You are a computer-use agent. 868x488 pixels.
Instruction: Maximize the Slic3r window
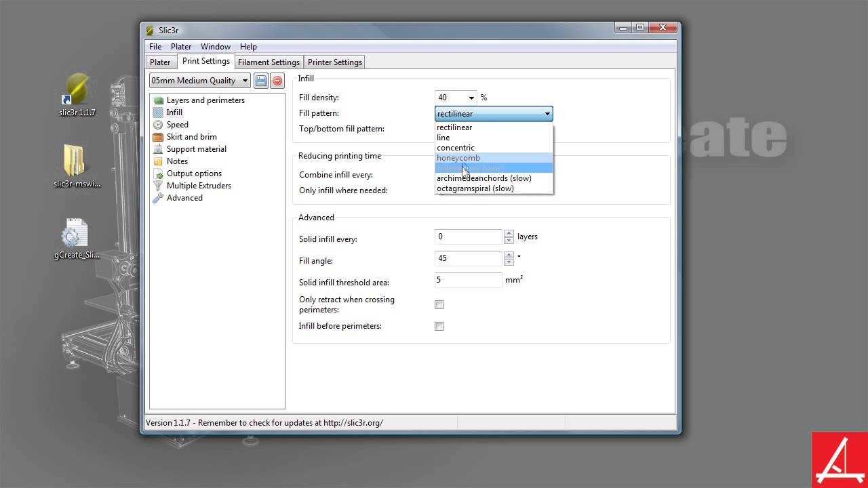tap(641, 28)
